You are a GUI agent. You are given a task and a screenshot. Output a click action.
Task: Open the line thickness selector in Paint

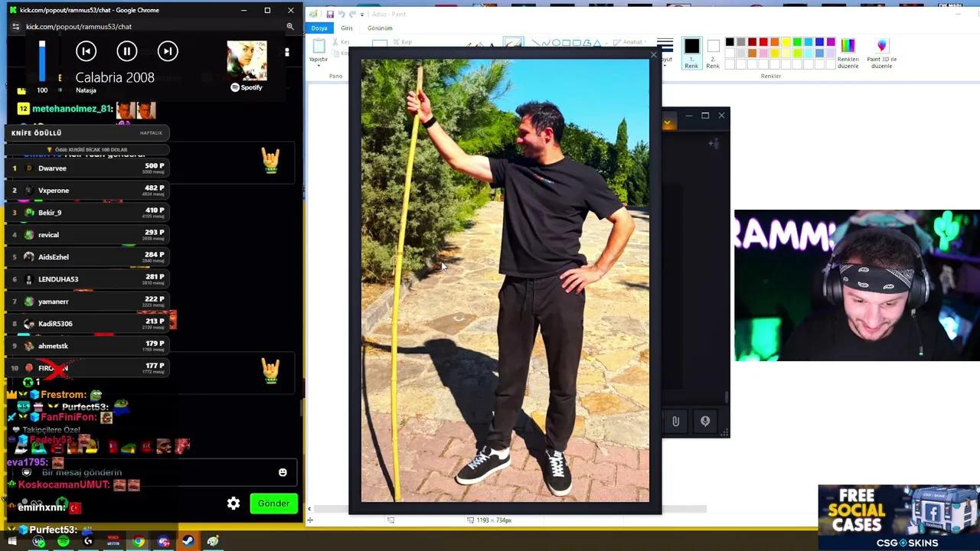(x=665, y=51)
